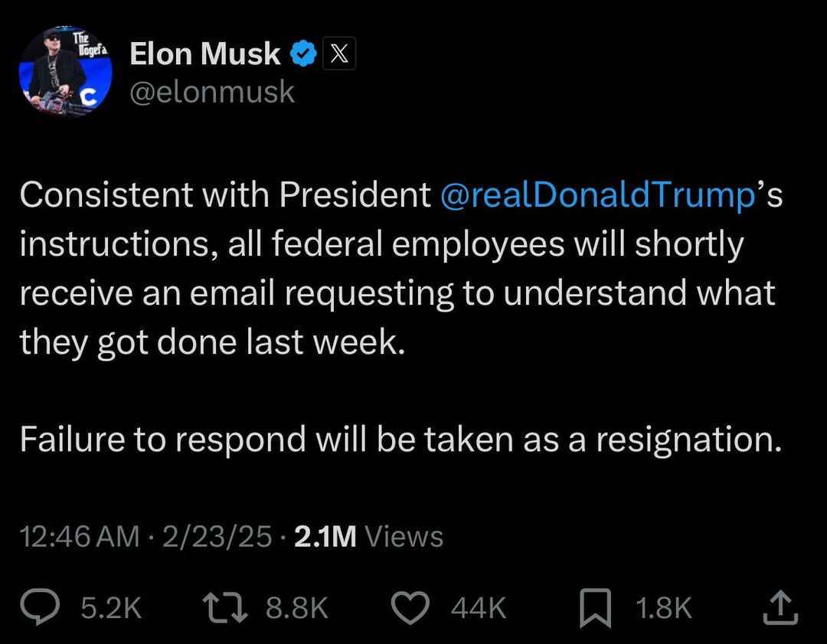Click the blue verified checkmark badge
This screenshot has height=644, width=827.
[x=302, y=54]
